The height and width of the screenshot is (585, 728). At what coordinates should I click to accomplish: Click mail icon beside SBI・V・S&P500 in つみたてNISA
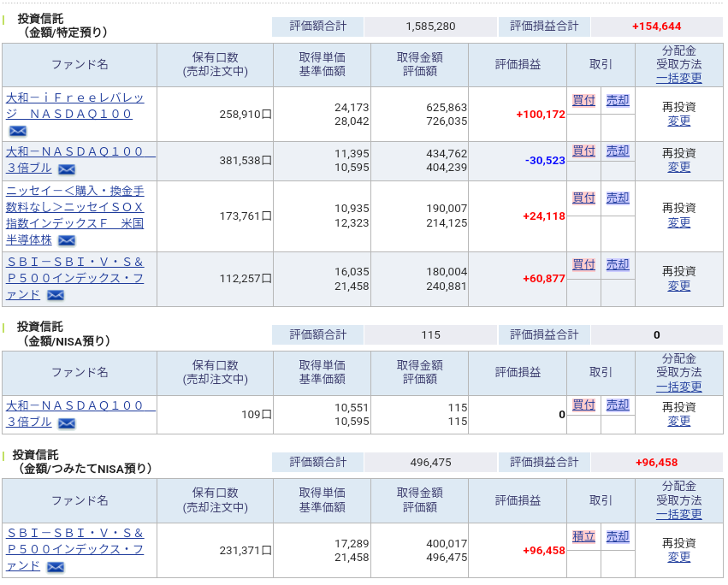click(56, 567)
